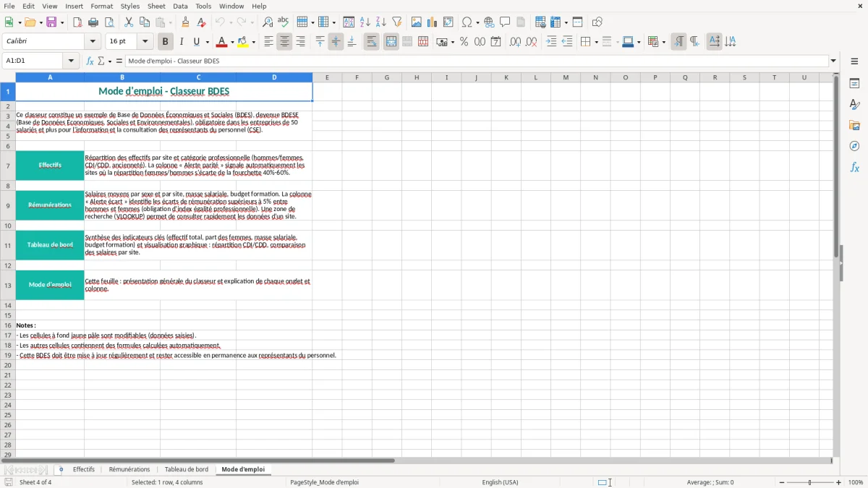Open Sidebar Navigator deck
The height and width of the screenshot is (488, 868).
pyautogui.click(x=854, y=146)
